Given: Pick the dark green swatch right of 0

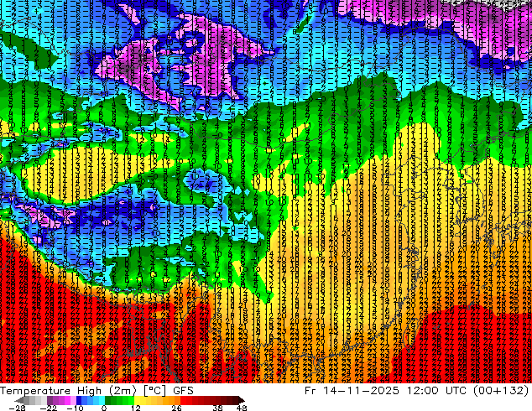Looking at the screenshot, I should pos(108,400).
